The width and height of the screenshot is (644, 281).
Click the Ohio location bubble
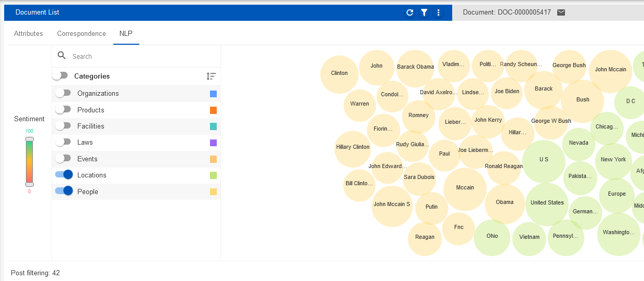492,238
